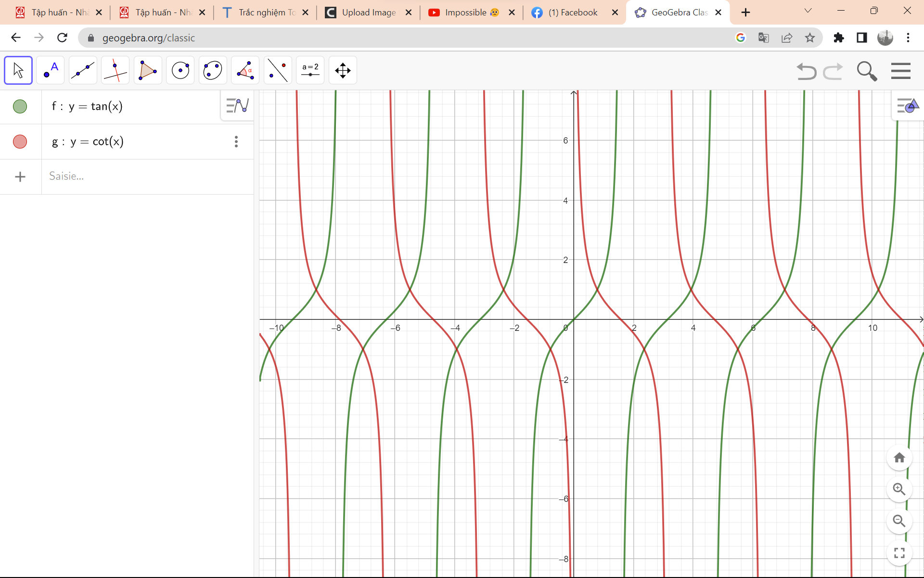The image size is (924, 578).
Task: Switch to GeoGebra Classic tab
Action: tap(678, 12)
